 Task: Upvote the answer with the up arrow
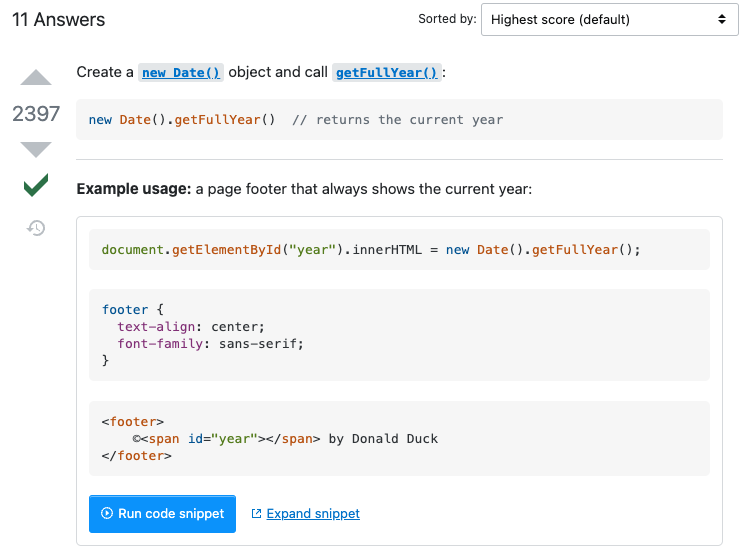[36, 78]
